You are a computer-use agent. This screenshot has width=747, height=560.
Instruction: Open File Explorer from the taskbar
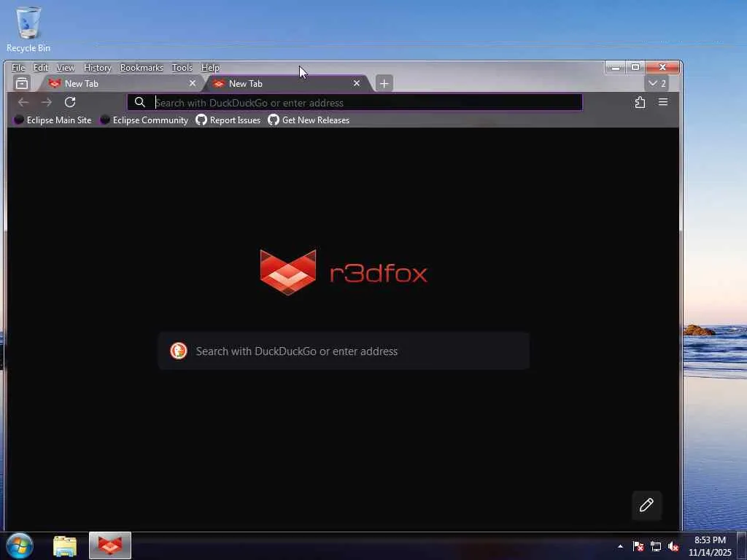[65, 546]
